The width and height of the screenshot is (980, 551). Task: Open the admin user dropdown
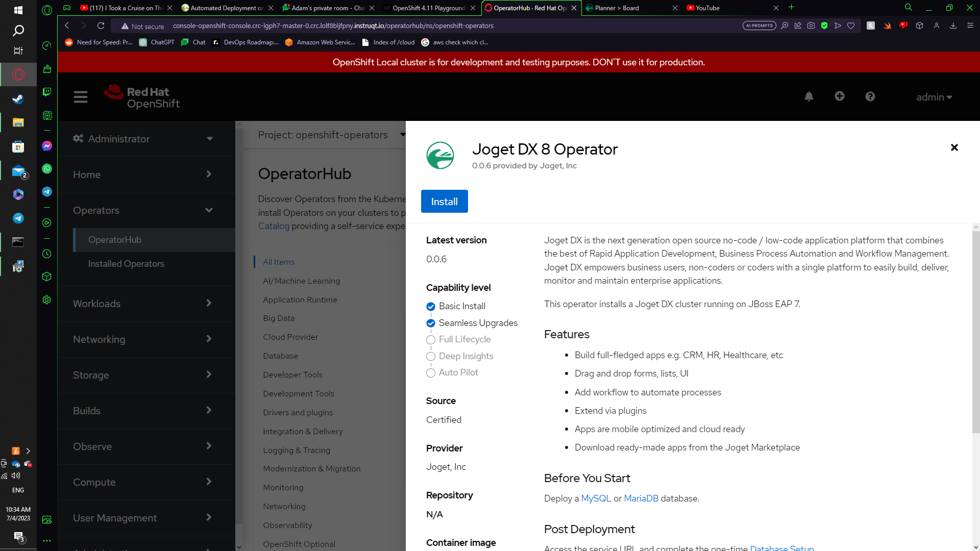[x=934, y=97]
